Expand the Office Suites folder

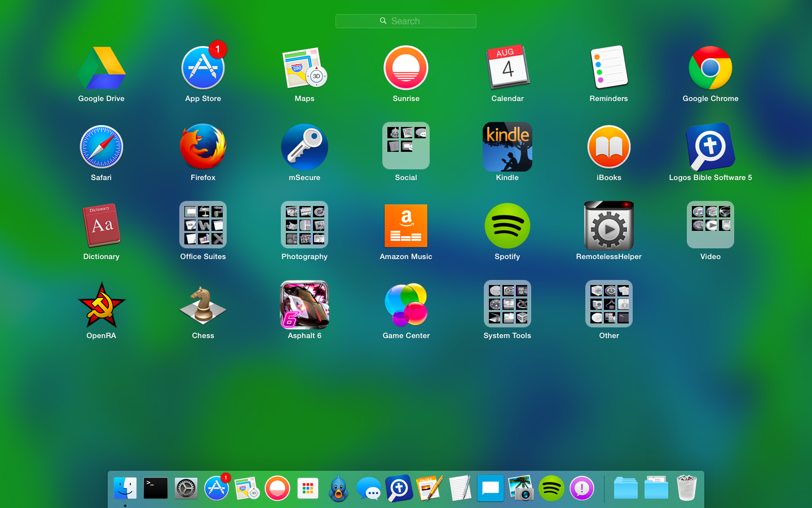[203, 225]
